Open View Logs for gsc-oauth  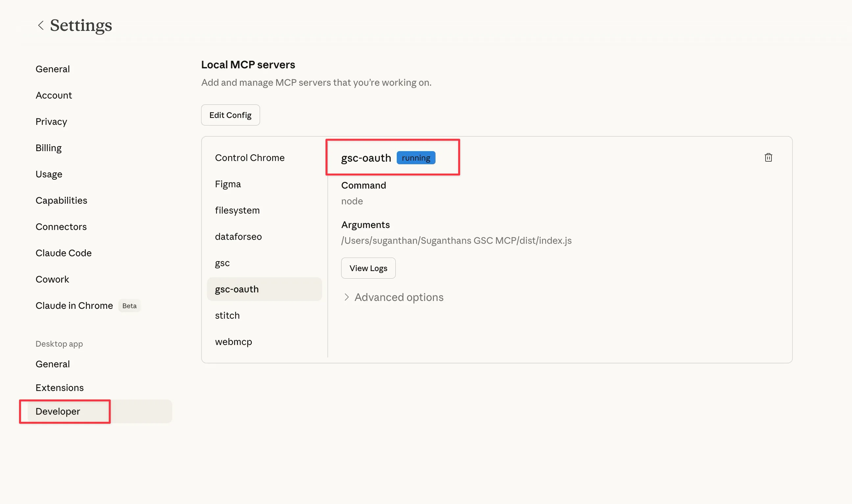tap(368, 268)
